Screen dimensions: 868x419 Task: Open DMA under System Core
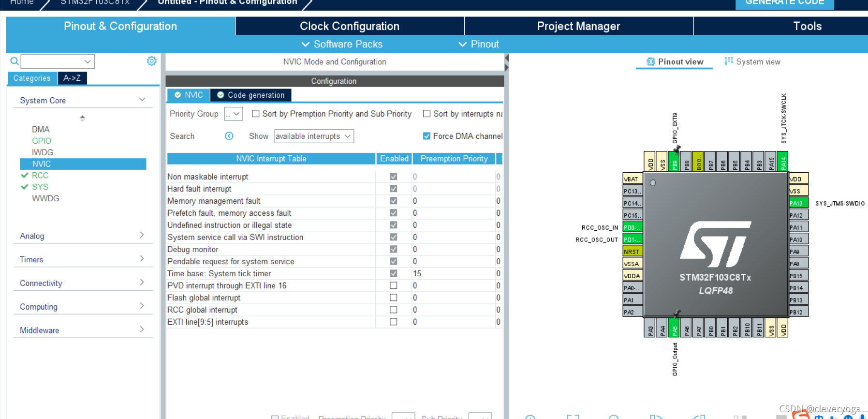point(41,129)
